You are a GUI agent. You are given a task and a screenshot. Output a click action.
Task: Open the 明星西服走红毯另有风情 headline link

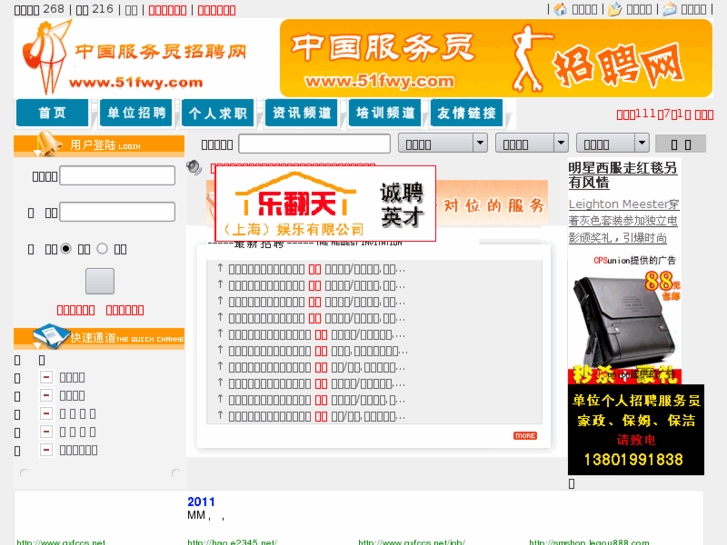point(623,175)
